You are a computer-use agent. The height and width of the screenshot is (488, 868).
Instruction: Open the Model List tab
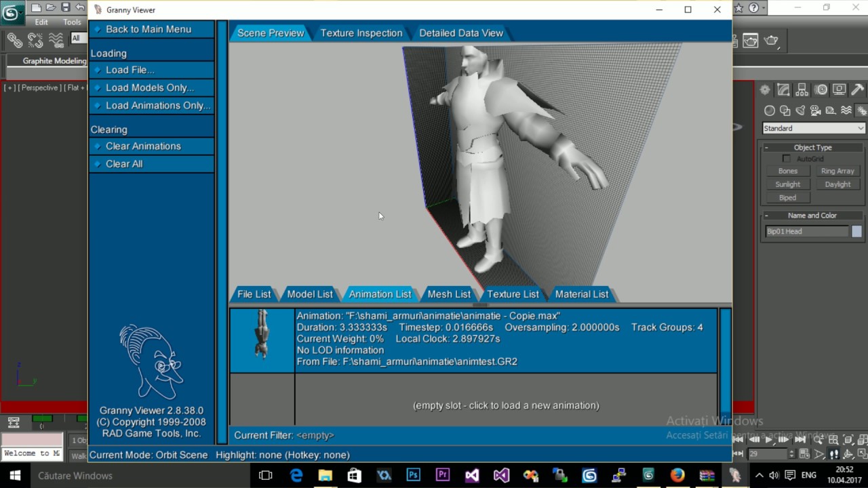[x=310, y=294]
